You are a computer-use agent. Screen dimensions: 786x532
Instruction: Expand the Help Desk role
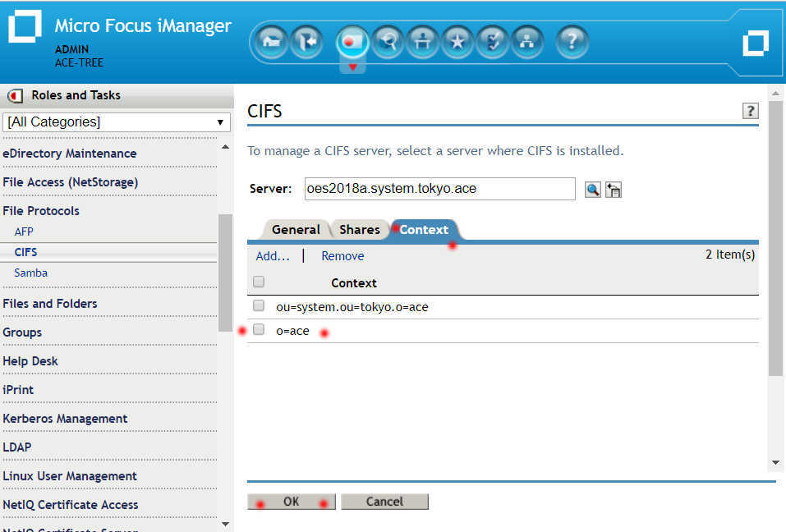(x=30, y=361)
